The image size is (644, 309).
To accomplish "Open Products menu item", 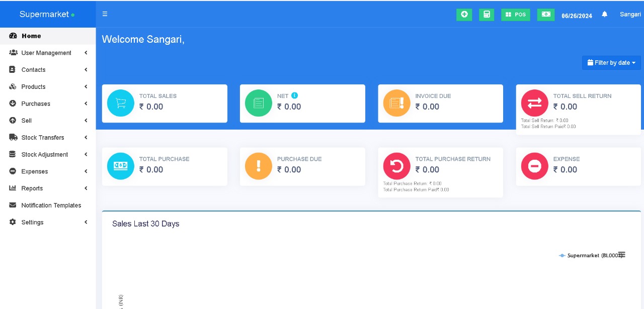I will pos(48,87).
